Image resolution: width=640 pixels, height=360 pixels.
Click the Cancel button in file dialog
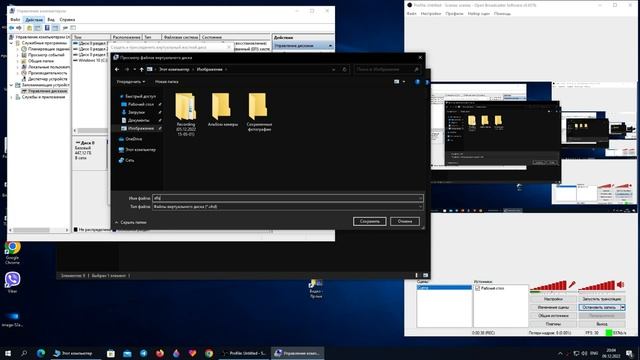pos(405,221)
